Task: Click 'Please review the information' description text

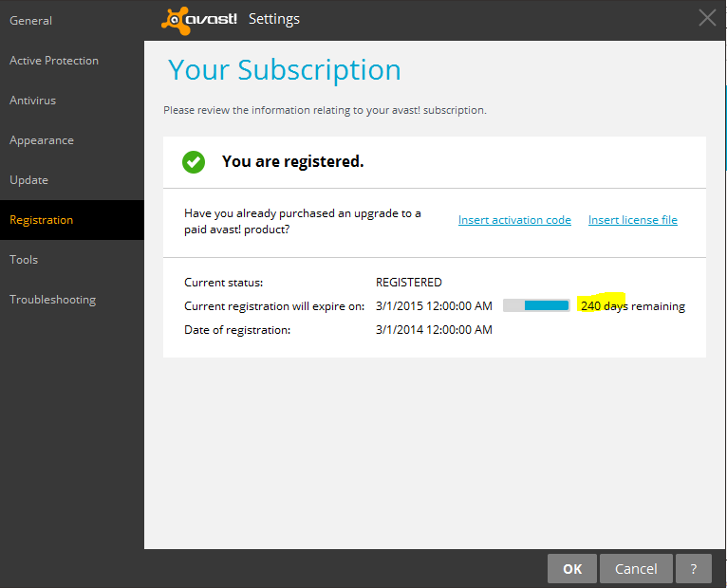Action: [325, 110]
